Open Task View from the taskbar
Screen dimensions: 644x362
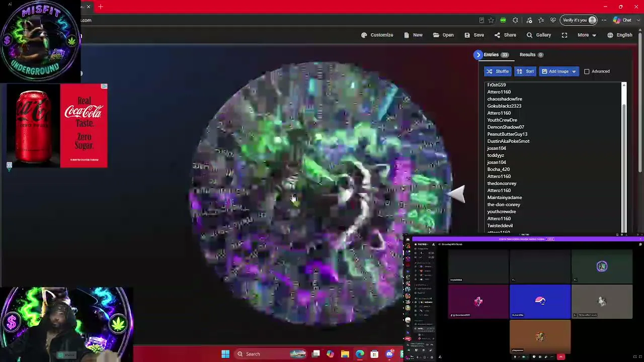click(x=316, y=354)
